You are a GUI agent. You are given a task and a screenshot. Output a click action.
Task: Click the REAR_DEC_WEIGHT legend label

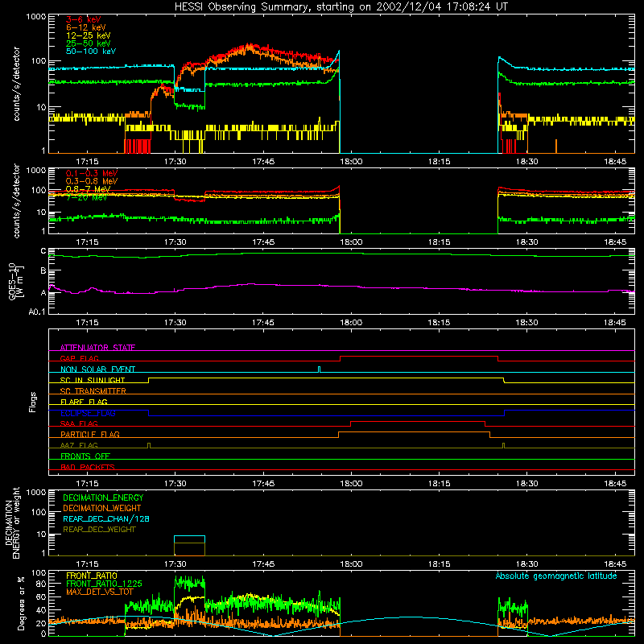click(x=99, y=530)
